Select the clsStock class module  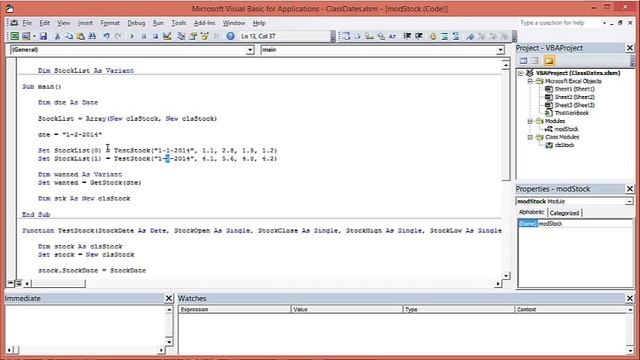[564, 145]
